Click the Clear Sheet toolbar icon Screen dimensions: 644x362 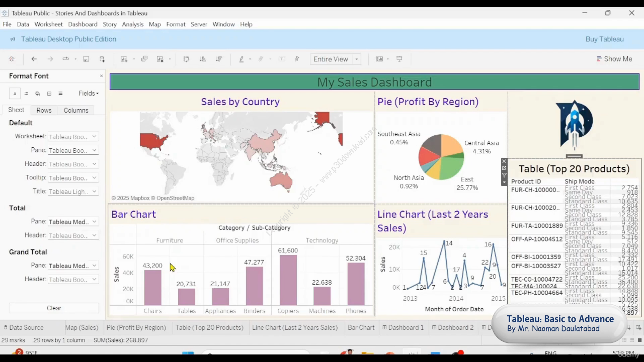tap(160, 59)
